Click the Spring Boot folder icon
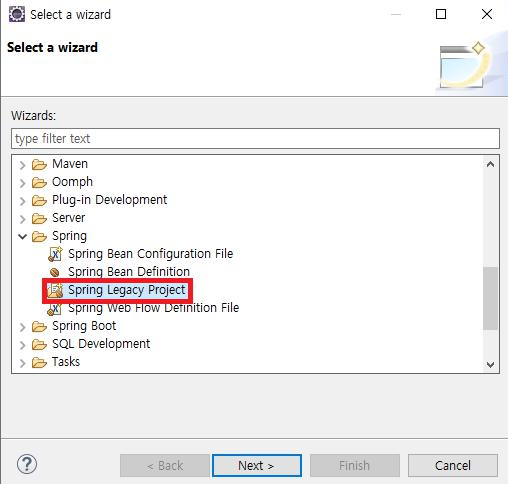This screenshot has height=484, width=508. [x=39, y=326]
